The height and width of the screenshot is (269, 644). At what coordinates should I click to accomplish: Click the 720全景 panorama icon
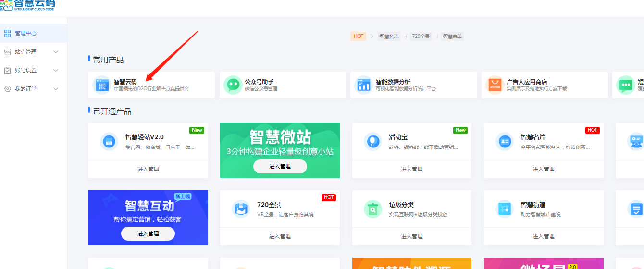point(241,209)
